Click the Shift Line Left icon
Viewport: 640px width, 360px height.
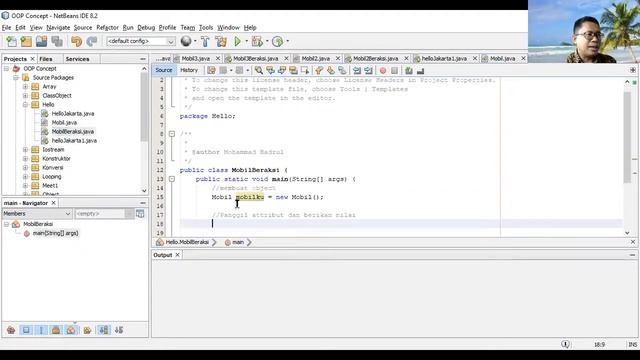(x=357, y=70)
